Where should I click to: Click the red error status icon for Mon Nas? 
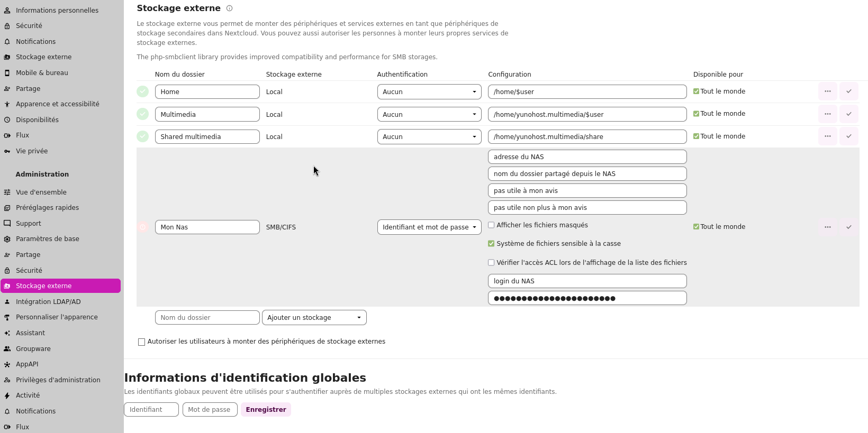coord(142,227)
